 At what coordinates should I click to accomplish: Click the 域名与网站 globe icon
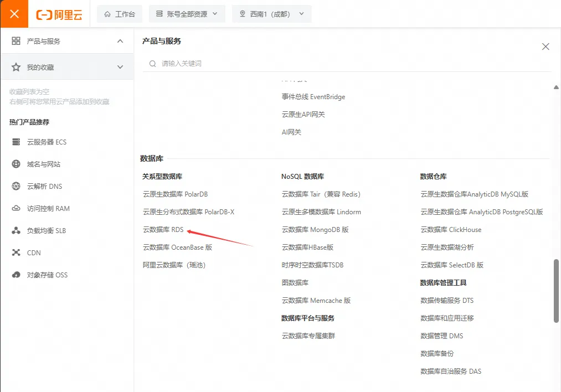tap(16, 164)
